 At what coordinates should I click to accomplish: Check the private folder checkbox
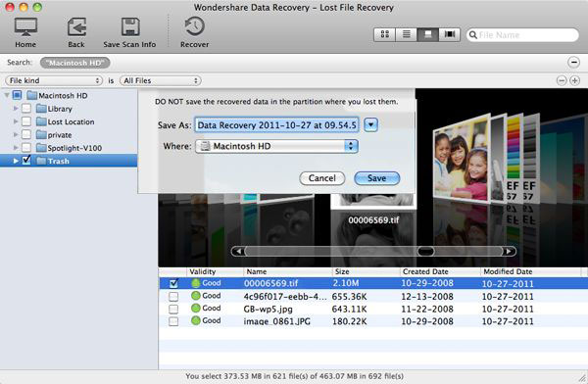[26, 134]
